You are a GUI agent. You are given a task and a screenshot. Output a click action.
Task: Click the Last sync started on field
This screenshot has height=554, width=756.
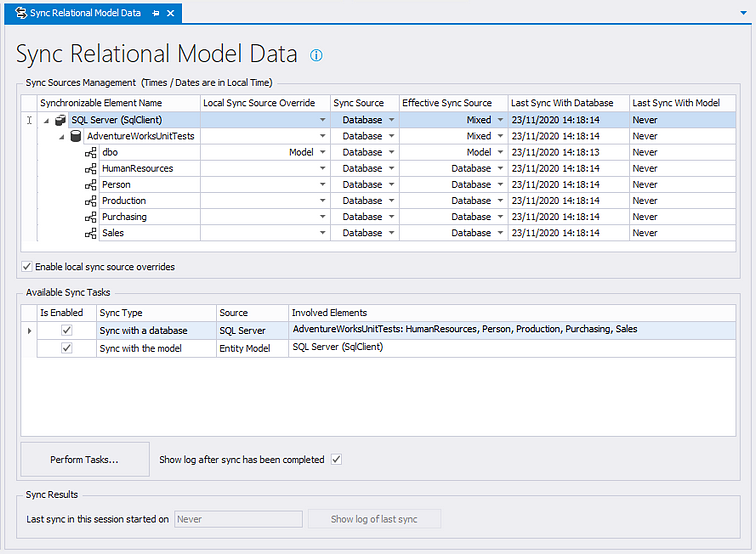238,519
